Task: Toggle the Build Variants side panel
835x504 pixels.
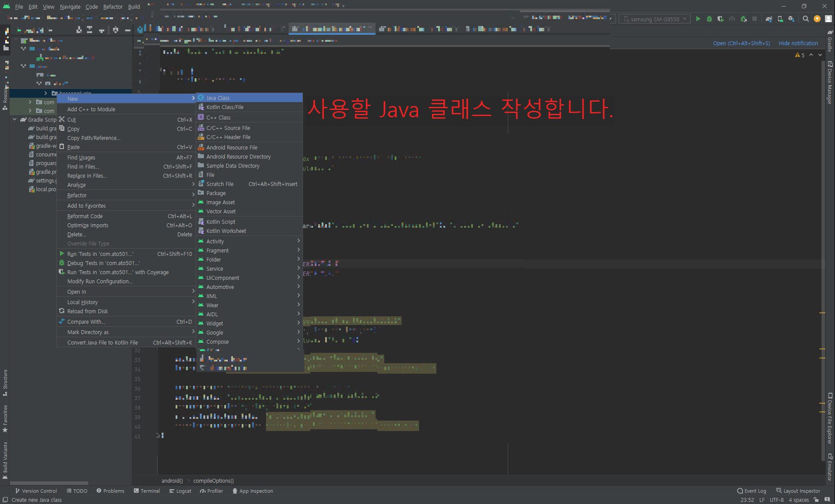Action: tap(5, 459)
